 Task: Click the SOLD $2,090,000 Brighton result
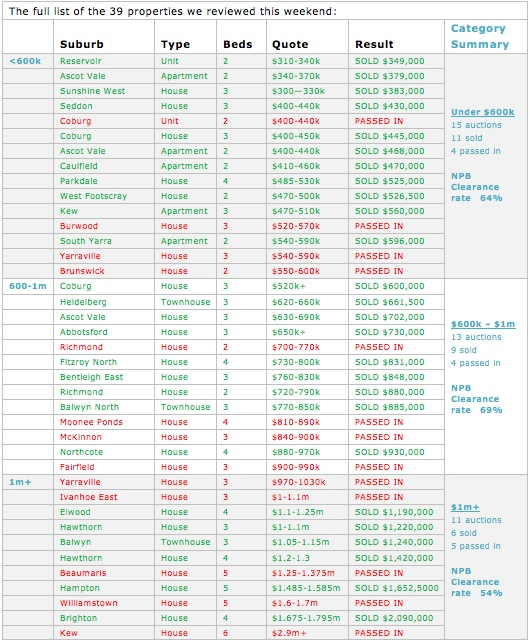point(394,618)
